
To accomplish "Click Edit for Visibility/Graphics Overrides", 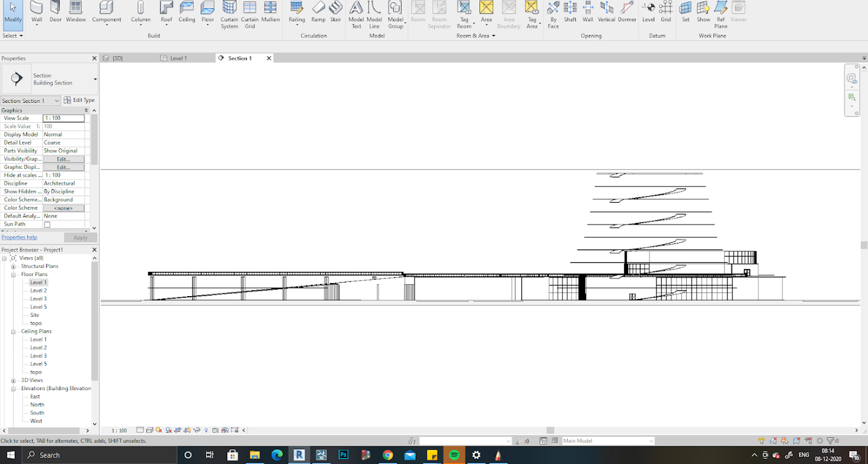I will click(x=64, y=159).
